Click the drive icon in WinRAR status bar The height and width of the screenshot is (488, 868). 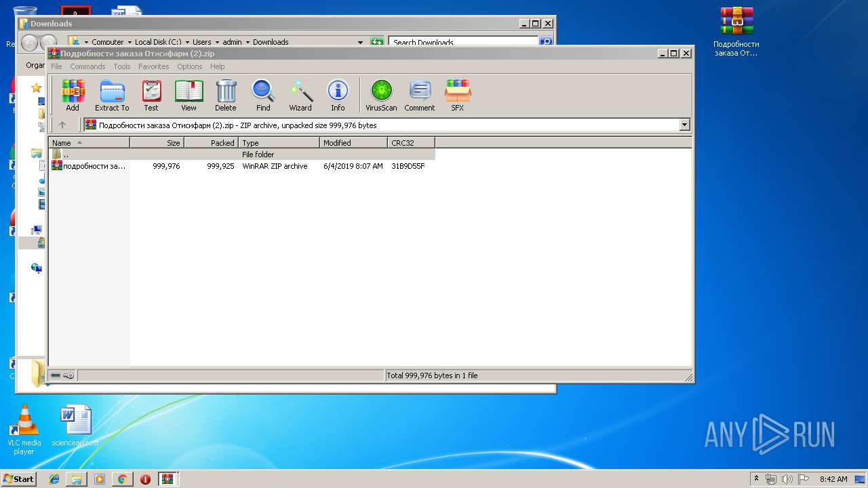[56, 375]
